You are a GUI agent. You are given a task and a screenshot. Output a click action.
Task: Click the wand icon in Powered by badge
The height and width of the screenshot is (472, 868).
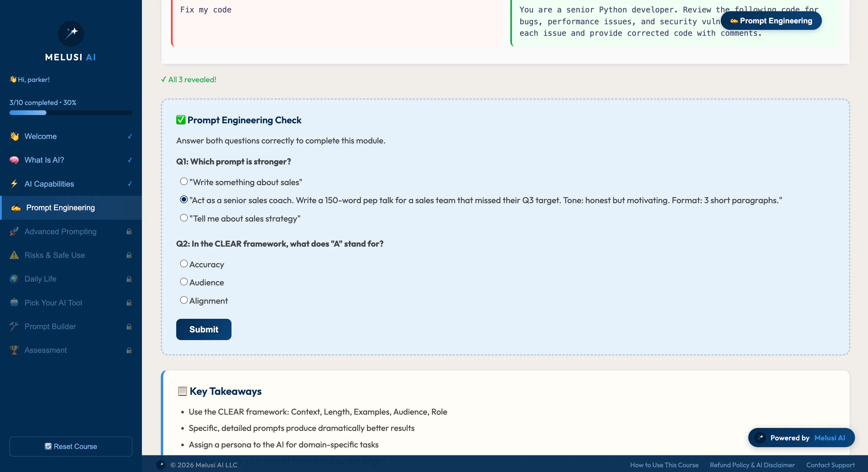click(x=760, y=438)
